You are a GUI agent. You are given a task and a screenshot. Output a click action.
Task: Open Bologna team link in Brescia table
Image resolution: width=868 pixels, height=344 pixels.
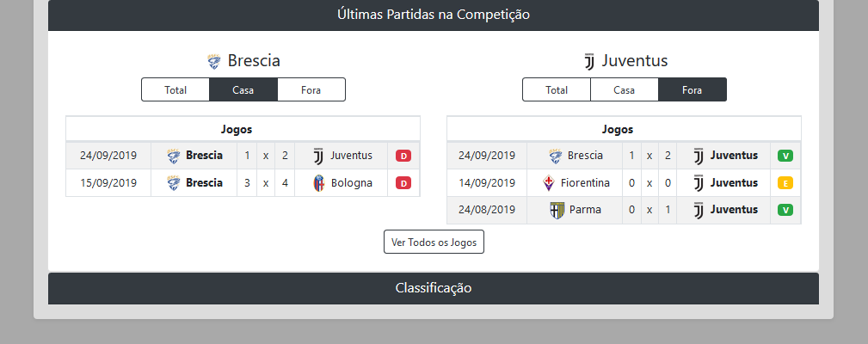tap(351, 182)
